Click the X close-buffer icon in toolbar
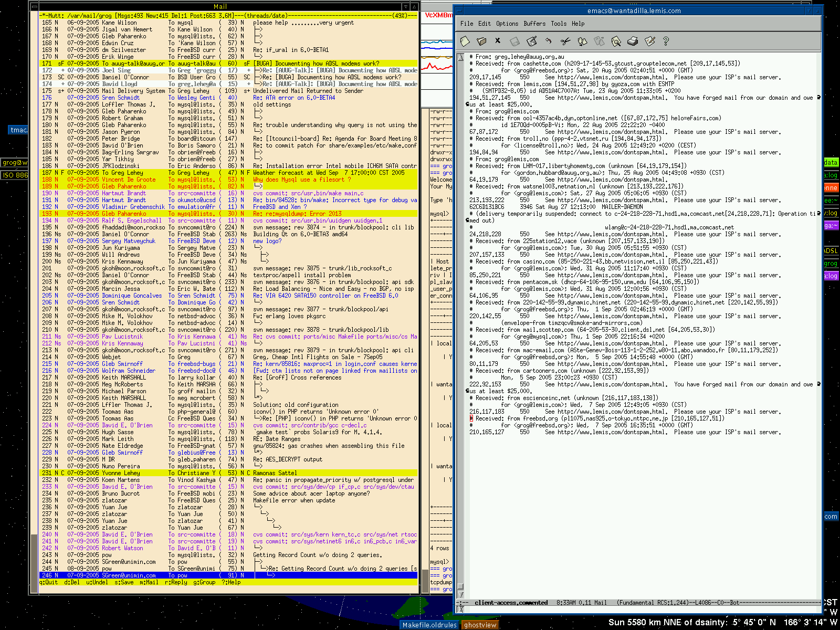 point(498,40)
